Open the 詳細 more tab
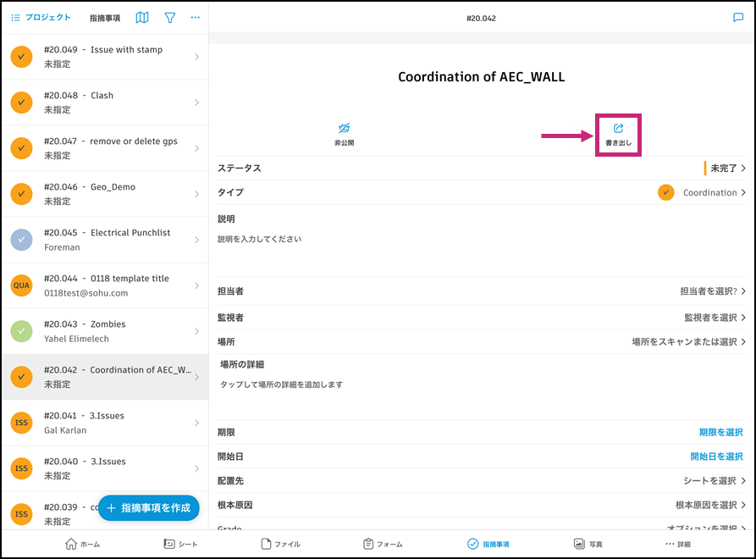The height and width of the screenshot is (559, 756). 678,544
